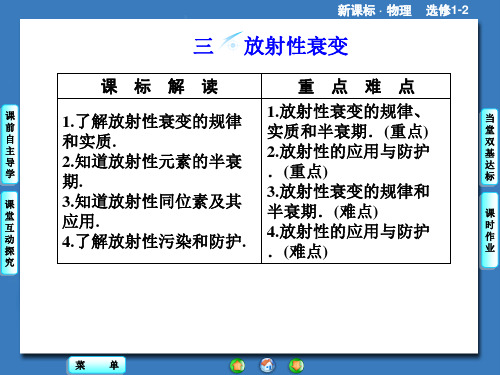The width and height of the screenshot is (500, 375).
Task: Open the 菜单 menu button
Action: [97, 365]
